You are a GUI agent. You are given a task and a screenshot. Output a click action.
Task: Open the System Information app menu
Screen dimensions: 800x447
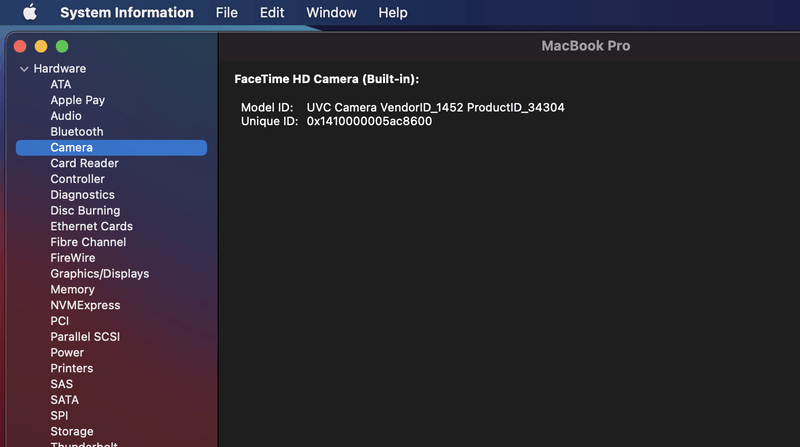click(127, 12)
